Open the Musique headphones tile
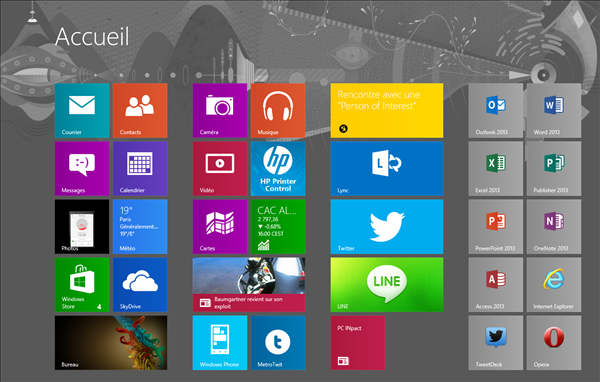The width and height of the screenshot is (600, 382). 278,111
